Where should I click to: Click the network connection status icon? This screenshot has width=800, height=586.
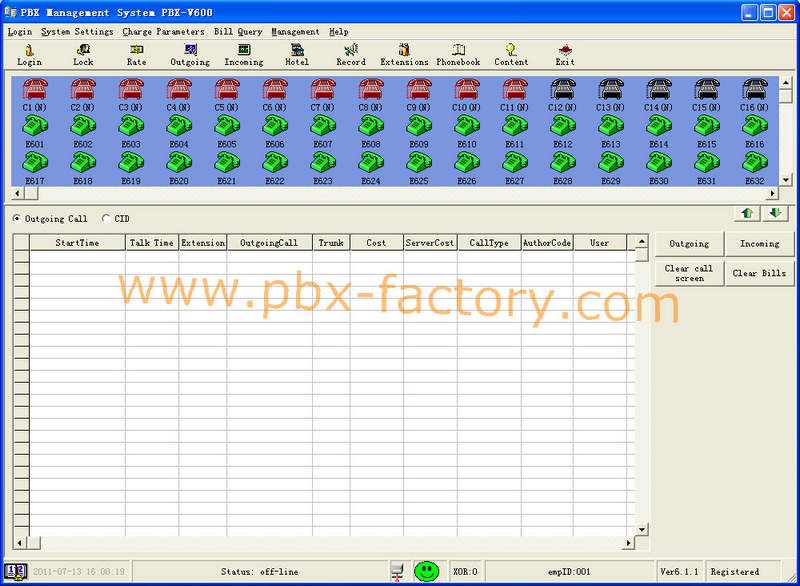[x=397, y=572]
